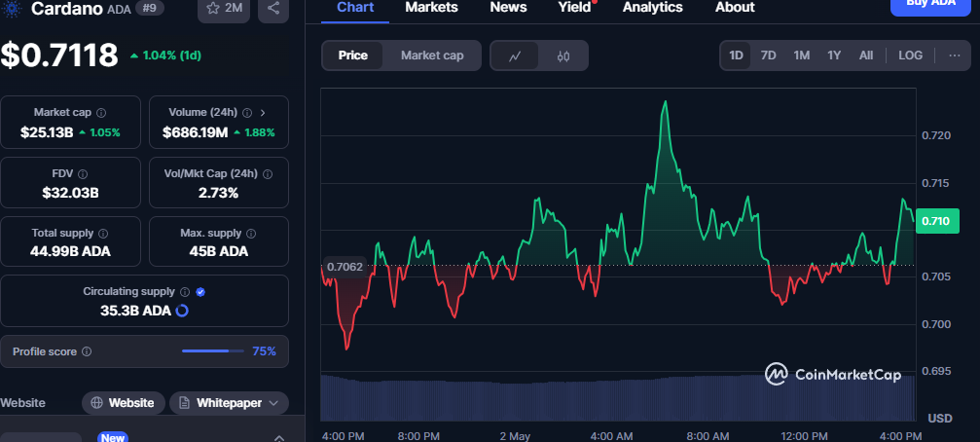Click info icon next to Total supply
980x442 pixels.
[x=103, y=234]
